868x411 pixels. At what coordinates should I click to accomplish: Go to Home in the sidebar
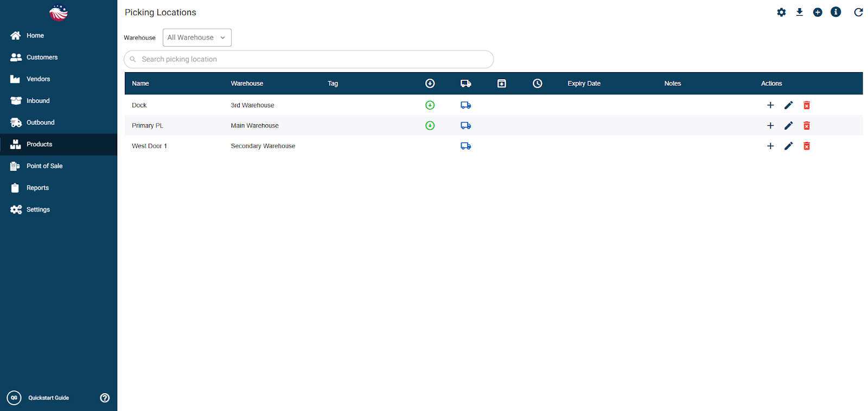(x=59, y=36)
